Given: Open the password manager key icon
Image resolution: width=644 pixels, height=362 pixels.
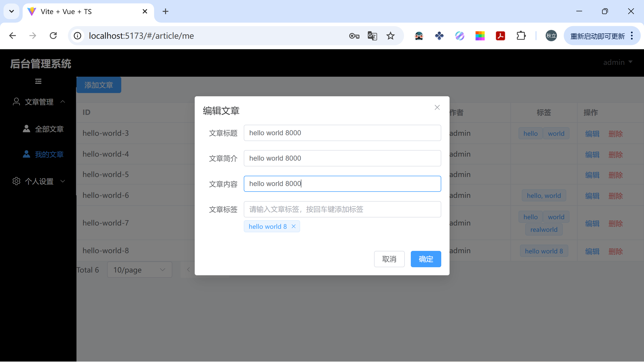Looking at the screenshot, I should coord(354,36).
